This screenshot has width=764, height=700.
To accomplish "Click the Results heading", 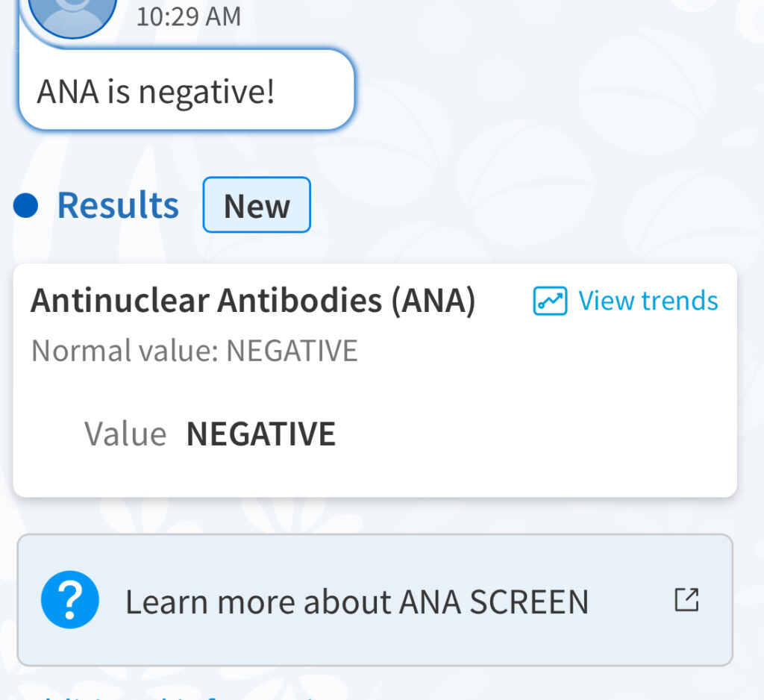I will click(118, 205).
